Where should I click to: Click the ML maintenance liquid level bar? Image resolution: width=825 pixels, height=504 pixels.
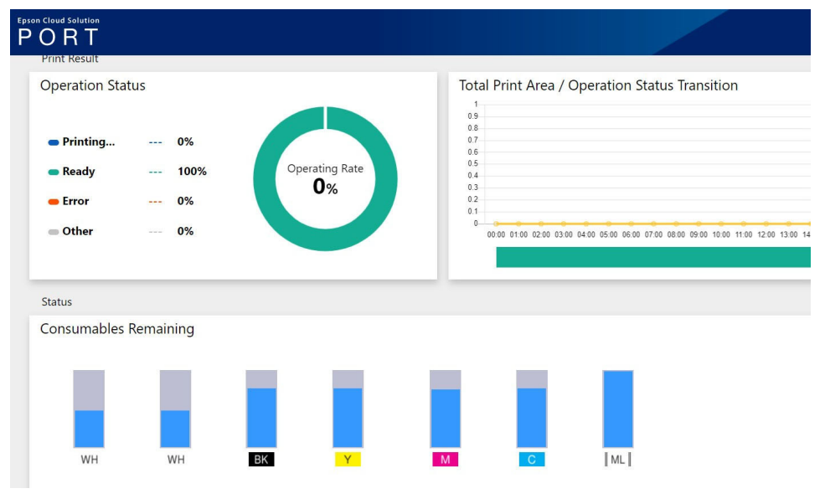click(618, 409)
